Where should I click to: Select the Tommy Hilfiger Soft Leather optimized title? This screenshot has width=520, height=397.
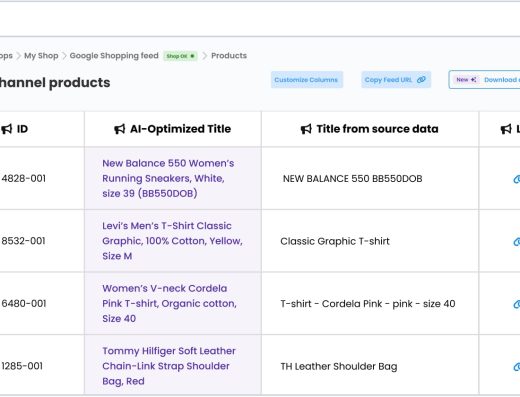pos(169,366)
